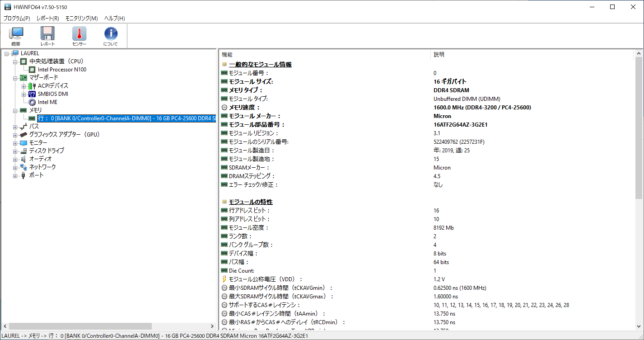Screen dimensions: 644x340
Task: Expand the モニター tree node
Action: click(x=15, y=143)
